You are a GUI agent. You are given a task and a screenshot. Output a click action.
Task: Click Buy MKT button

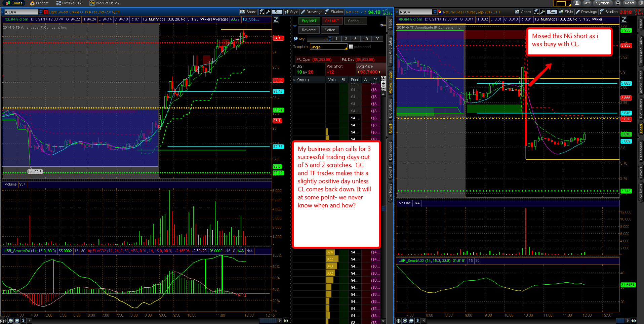click(x=309, y=21)
